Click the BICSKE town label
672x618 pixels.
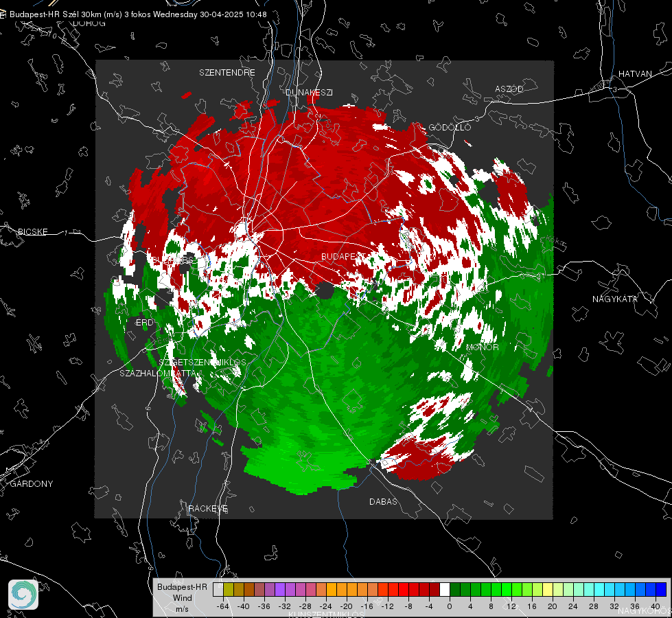pos(32,231)
